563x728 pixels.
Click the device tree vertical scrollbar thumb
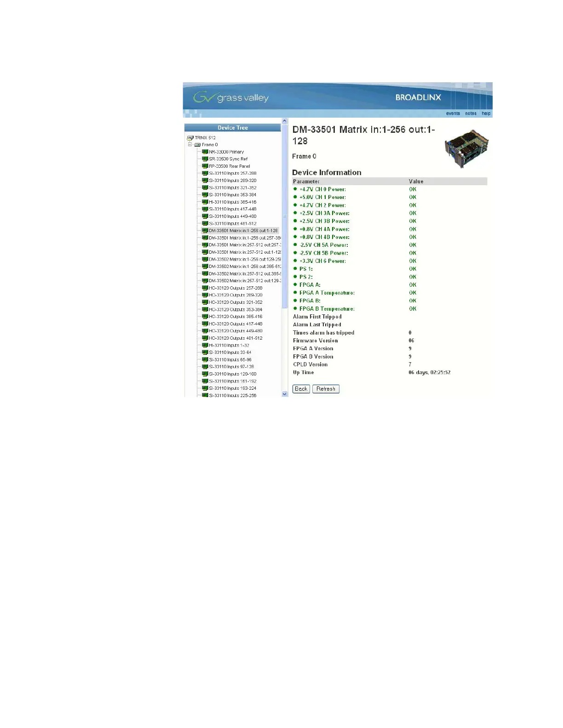[x=284, y=216]
